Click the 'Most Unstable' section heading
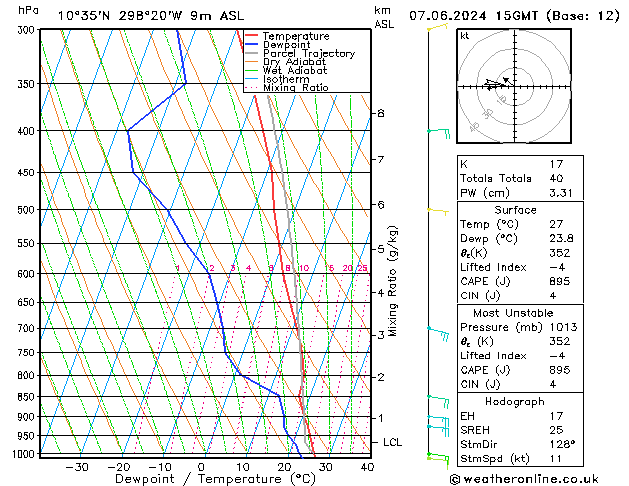The image size is (629, 486). coord(513,313)
